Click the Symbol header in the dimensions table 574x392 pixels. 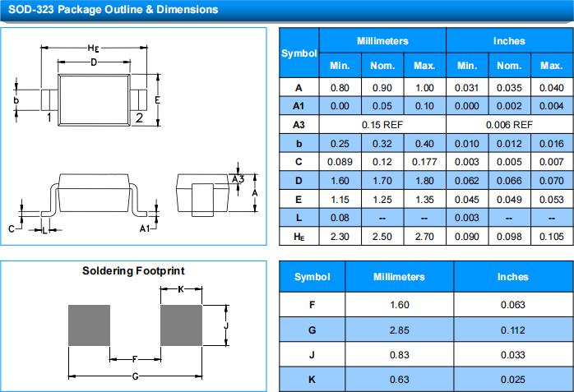tap(299, 53)
